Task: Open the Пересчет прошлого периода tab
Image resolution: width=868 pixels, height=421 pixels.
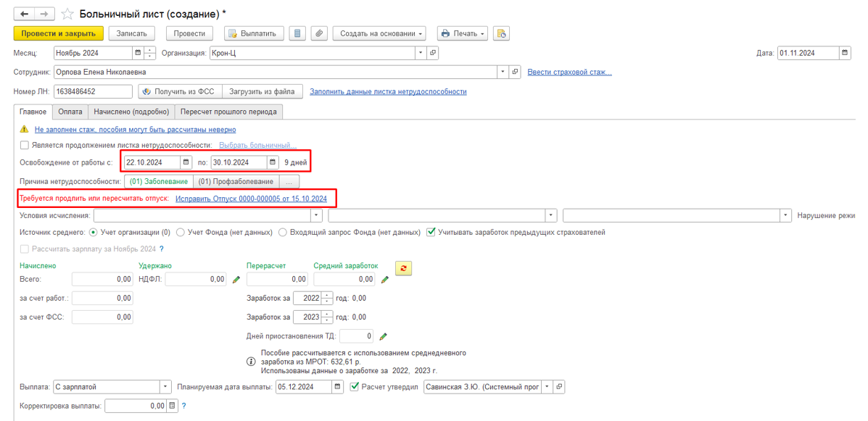Action: [228, 112]
